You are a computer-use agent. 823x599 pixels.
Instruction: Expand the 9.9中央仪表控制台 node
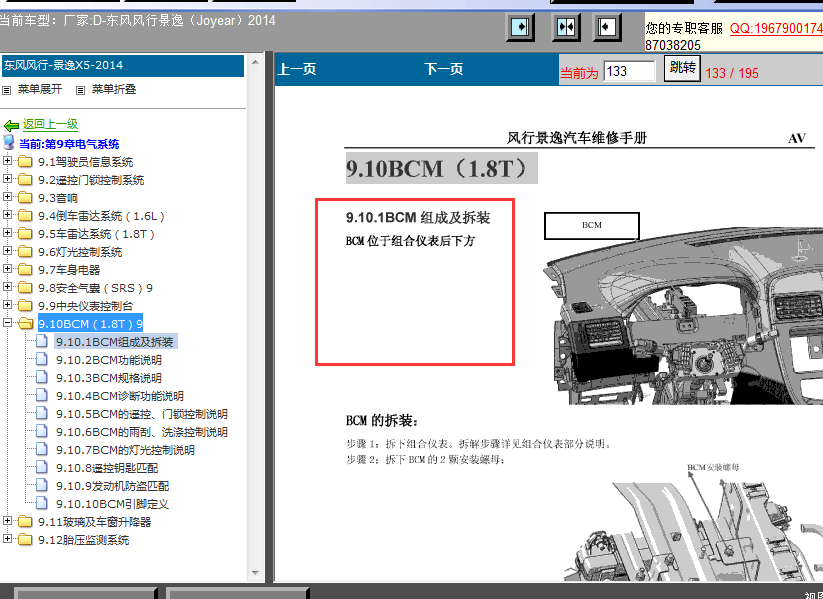click(x=7, y=304)
